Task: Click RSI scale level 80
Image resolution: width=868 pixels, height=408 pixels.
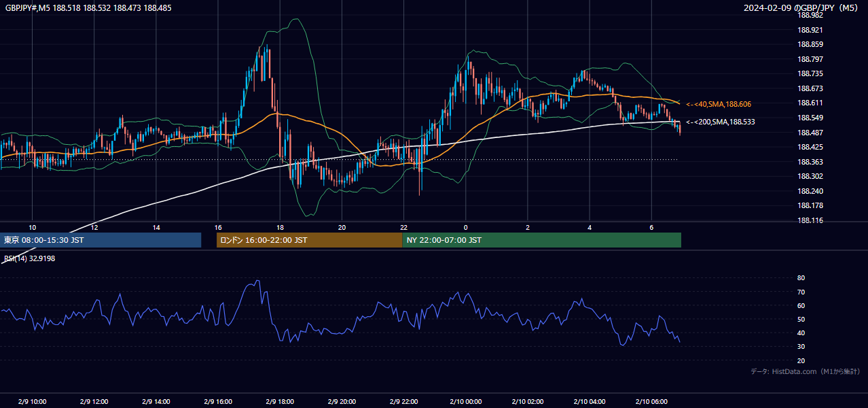Action: 801,278
